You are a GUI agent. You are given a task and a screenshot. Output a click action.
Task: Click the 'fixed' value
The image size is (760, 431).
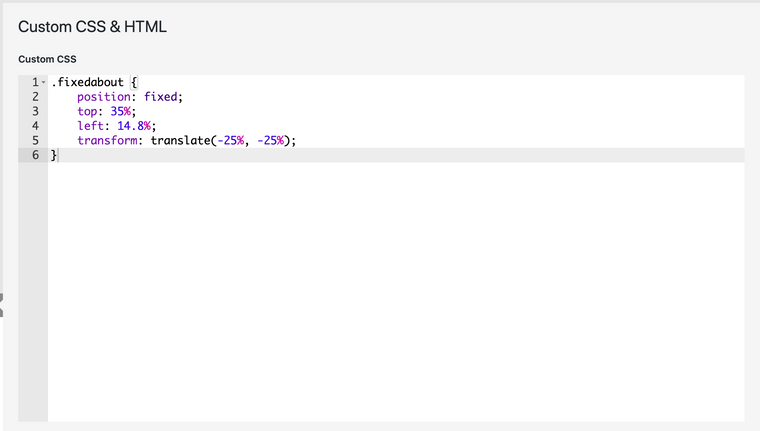point(163,97)
